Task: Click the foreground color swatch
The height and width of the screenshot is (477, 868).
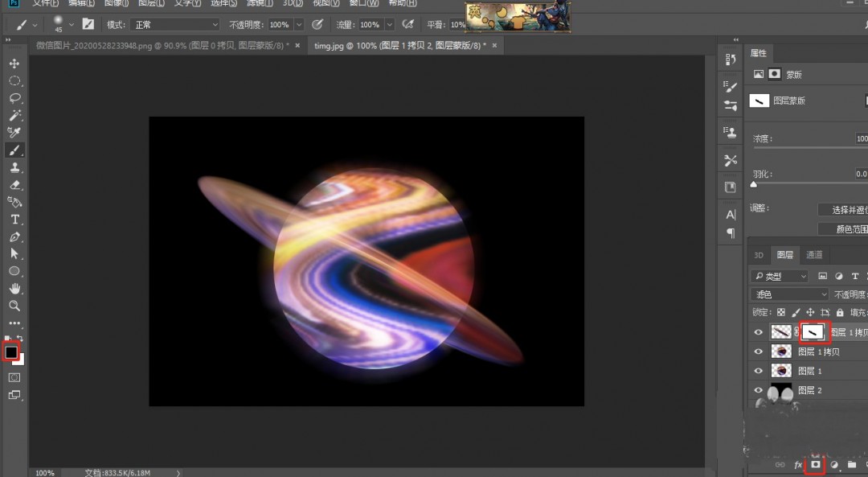Action: click(10, 352)
